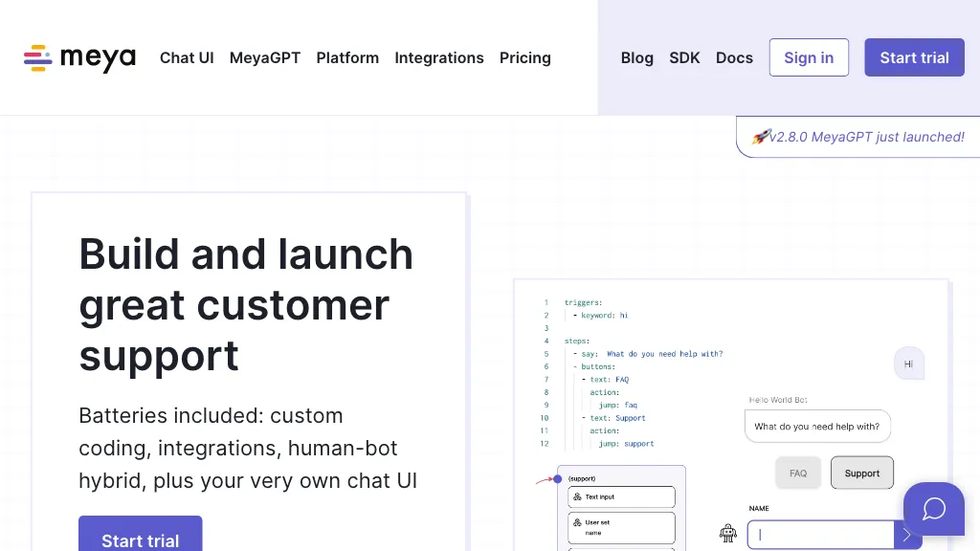Click the User set component icon
The height and width of the screenshot is (551, 980).
[578, 522]
